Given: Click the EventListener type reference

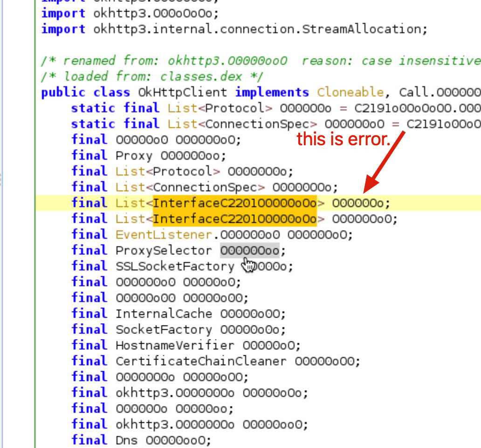Looking at the screenshot, I should pos(164,235).
